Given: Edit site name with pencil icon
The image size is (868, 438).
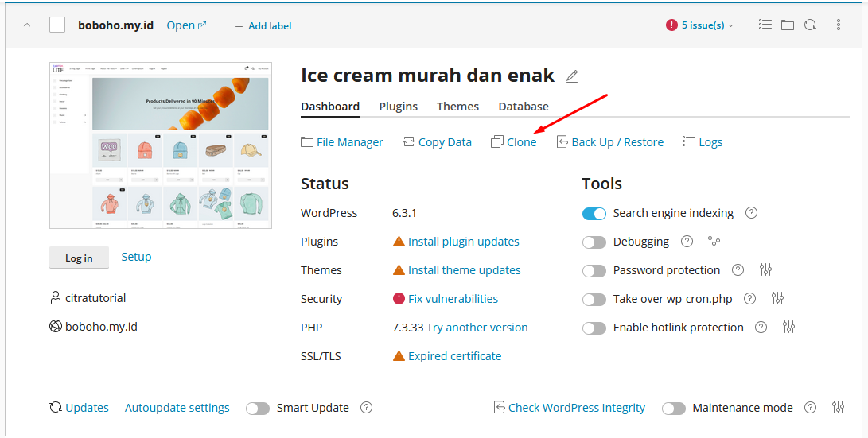Looking at the screenshot, I should [x=572, y=76].
